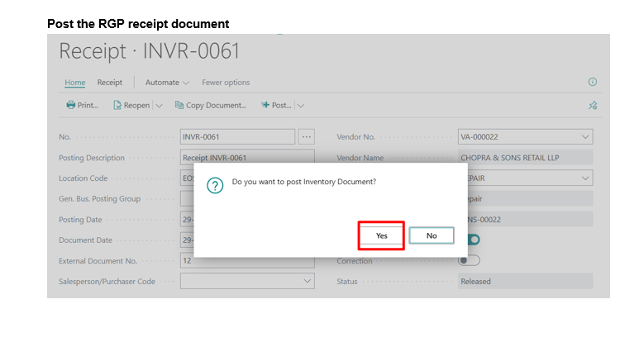Click the question mark dialog icon

tap(215, 186)
